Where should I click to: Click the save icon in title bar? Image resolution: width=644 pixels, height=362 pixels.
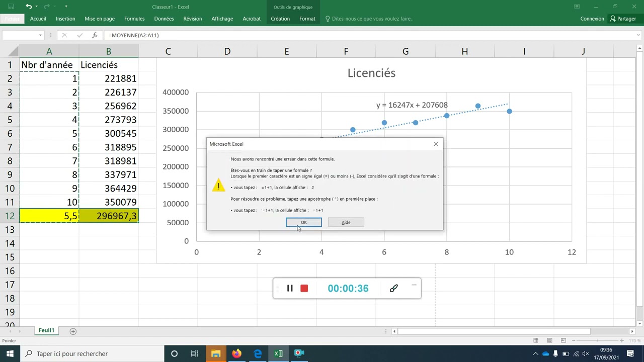tap(11, 7)
